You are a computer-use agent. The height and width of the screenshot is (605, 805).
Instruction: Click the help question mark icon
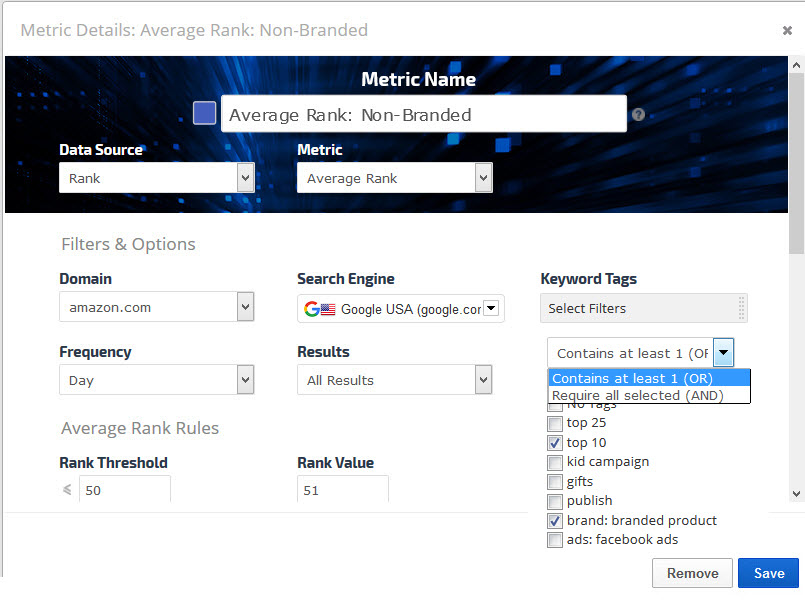pyautogui.click(x=638, y=115)
